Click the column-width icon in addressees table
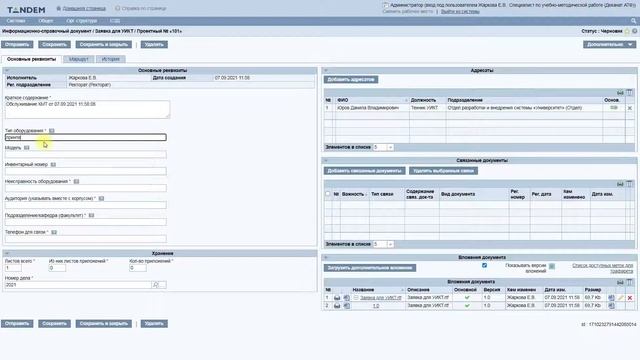Viewport: 640px width, 360px height. click(620, 93)
